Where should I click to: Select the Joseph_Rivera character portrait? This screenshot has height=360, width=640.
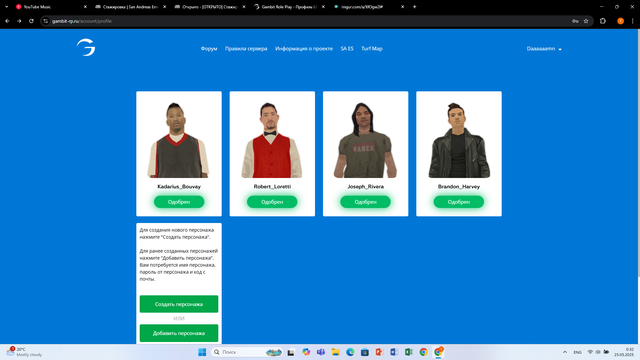(x=365, y=140)
